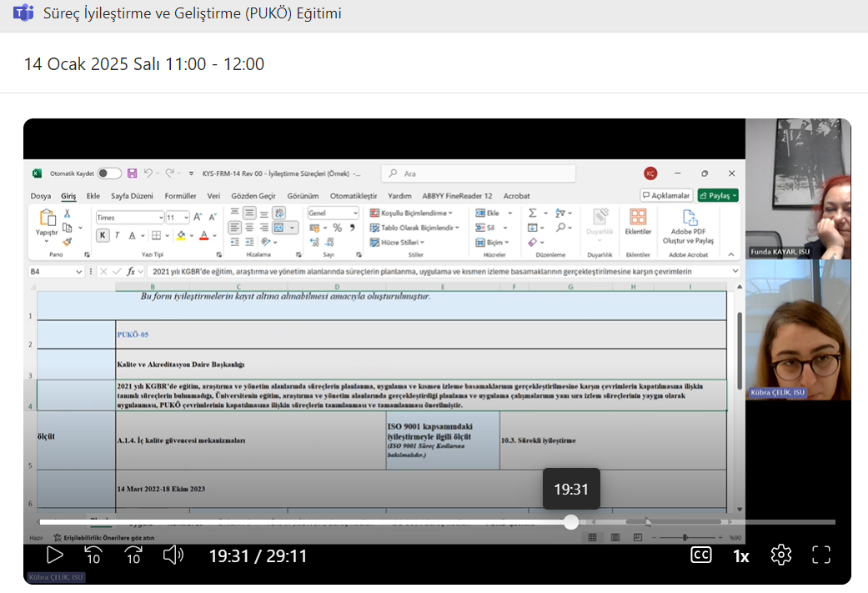The width and height of the screenshot is (868, 593).
Task: Click the video progress bar handle
Action: point(571,522)
